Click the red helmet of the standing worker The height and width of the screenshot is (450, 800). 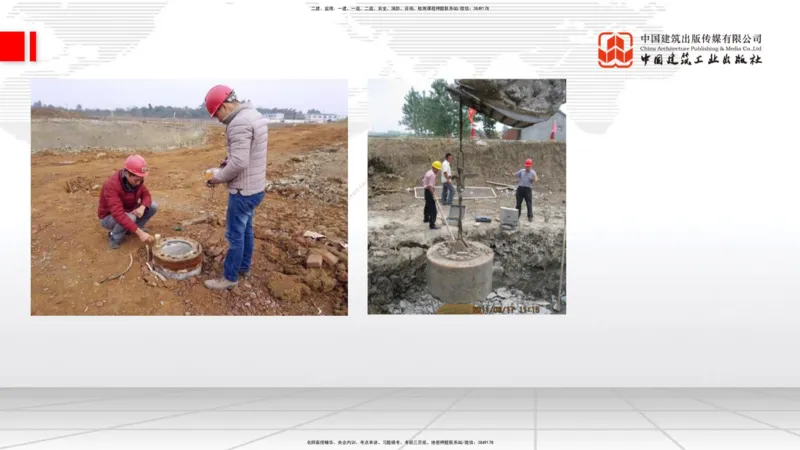[x=218, y=98]
